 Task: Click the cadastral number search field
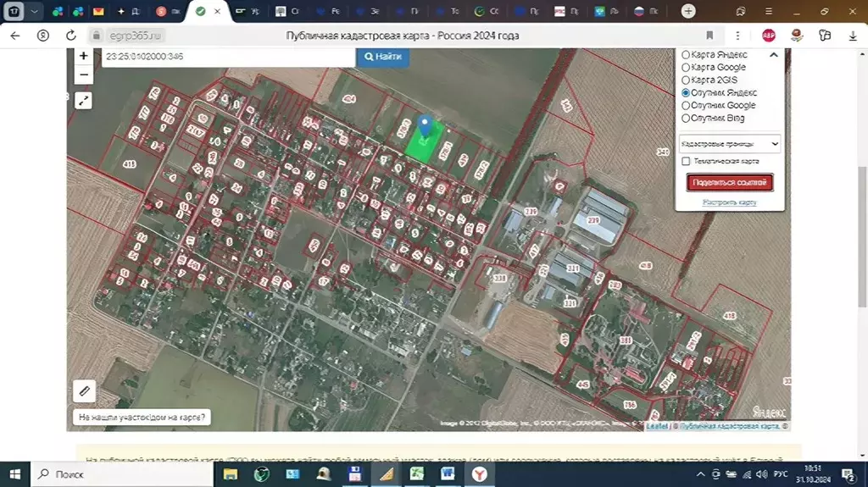[x=228, y=57]
